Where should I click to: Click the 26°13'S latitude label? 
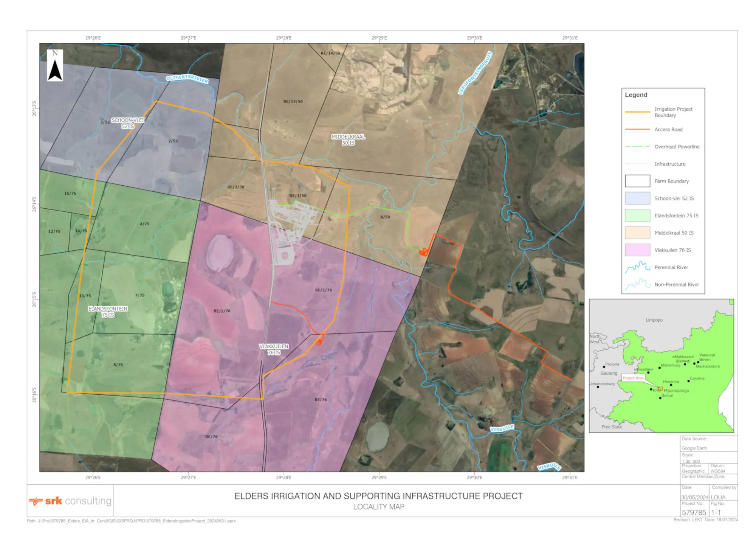[x=34, y=109]
